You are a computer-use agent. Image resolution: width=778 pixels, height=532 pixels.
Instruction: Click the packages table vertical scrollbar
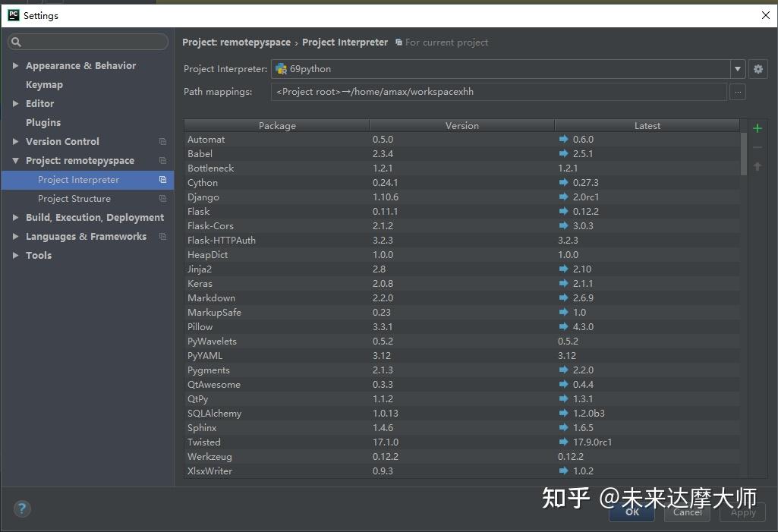pos(743,154)
